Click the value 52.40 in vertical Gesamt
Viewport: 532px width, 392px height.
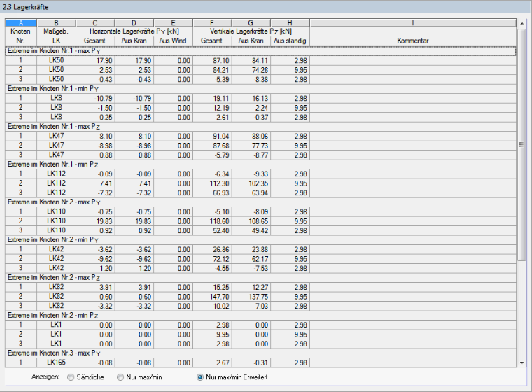pyautogui.click(x=212, y=231)
